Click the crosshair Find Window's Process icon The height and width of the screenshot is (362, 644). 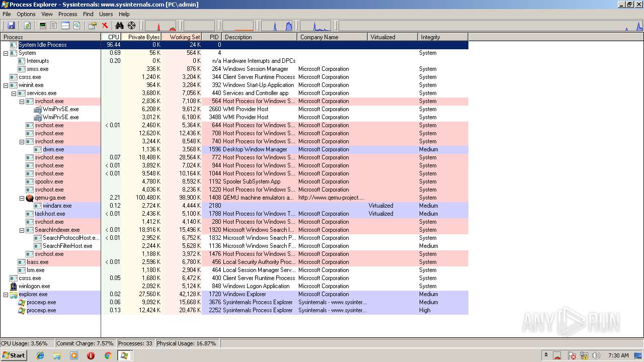coord(132,25)
